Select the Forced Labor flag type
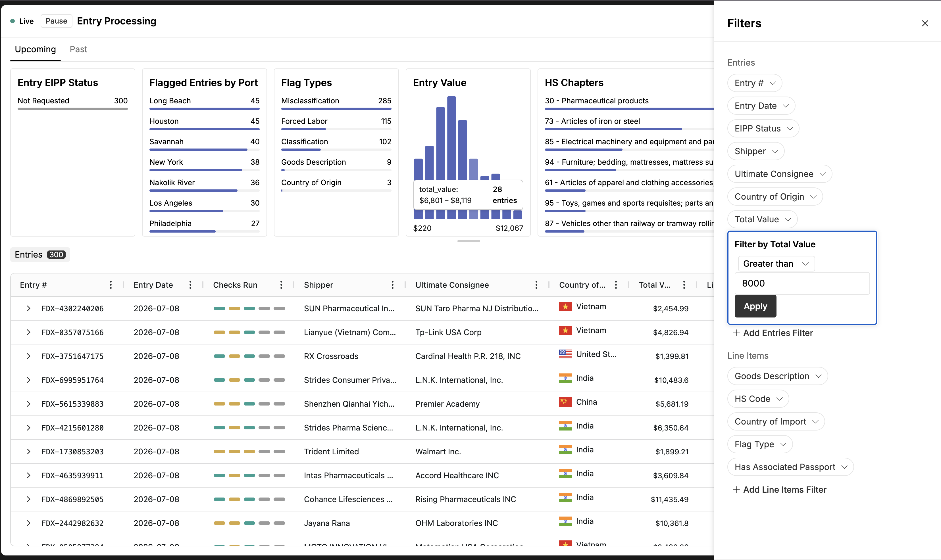941x560 pixels. (336, 124)
